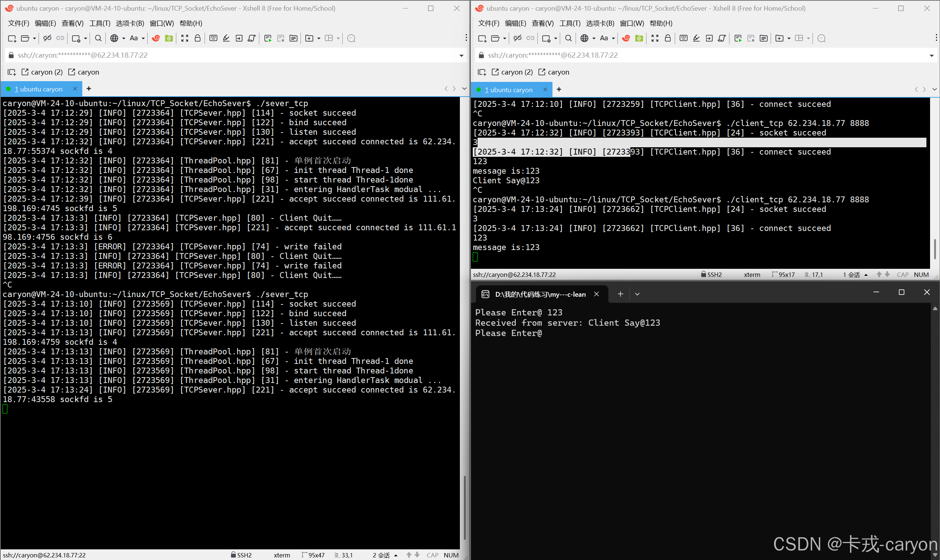This screenshot has height=560, width=940.
Task: Expand the address bar dropdown in left window
Action: (461, 55)
